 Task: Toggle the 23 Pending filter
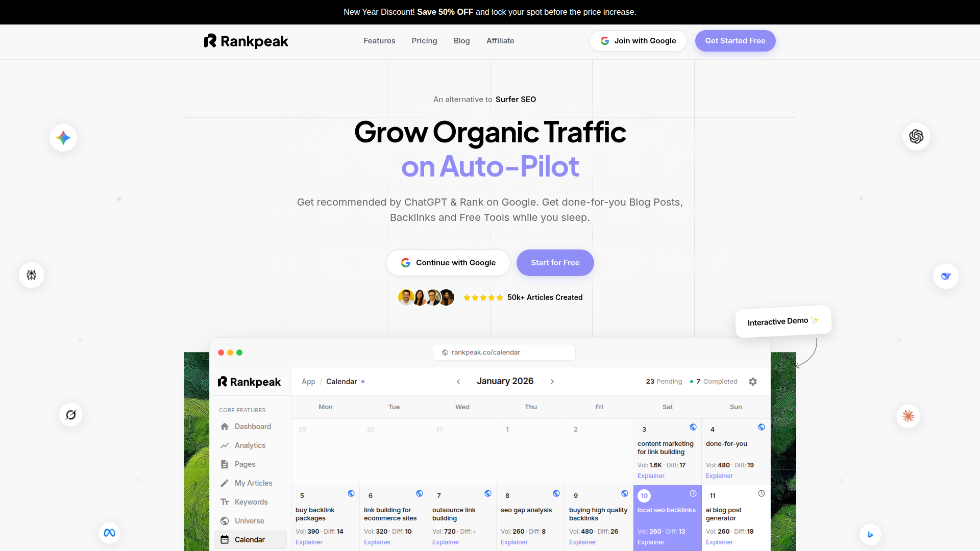664,381
